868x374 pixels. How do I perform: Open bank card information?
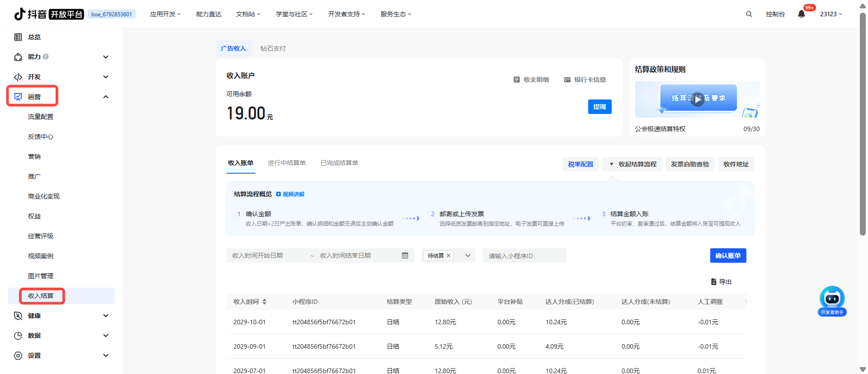(x=585, y=80)
